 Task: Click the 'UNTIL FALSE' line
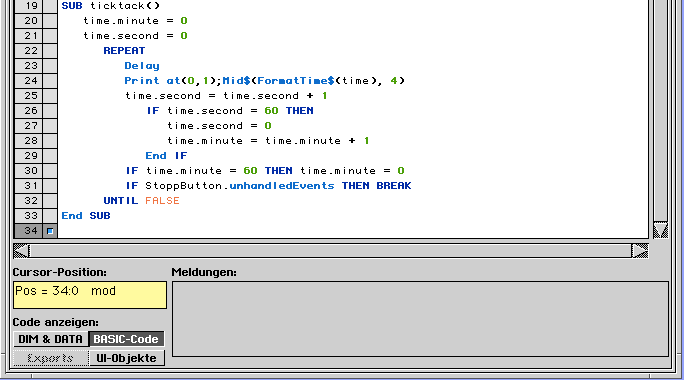click(x=141, y=201)
